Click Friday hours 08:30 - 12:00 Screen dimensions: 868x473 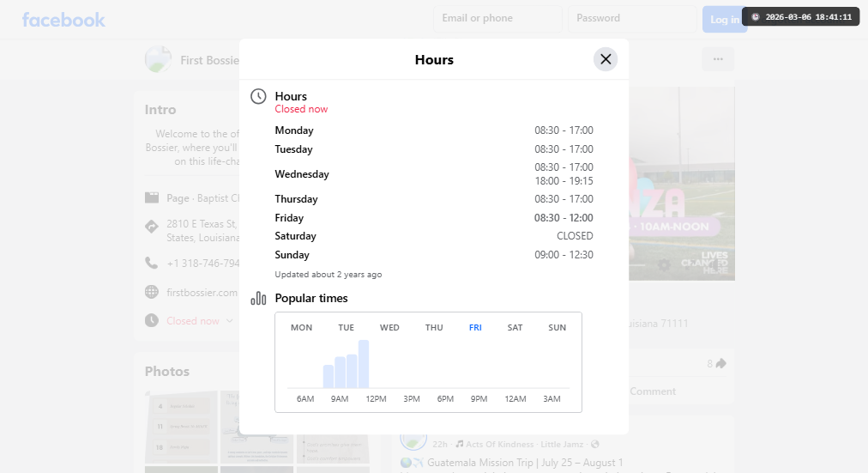(564, 218)
